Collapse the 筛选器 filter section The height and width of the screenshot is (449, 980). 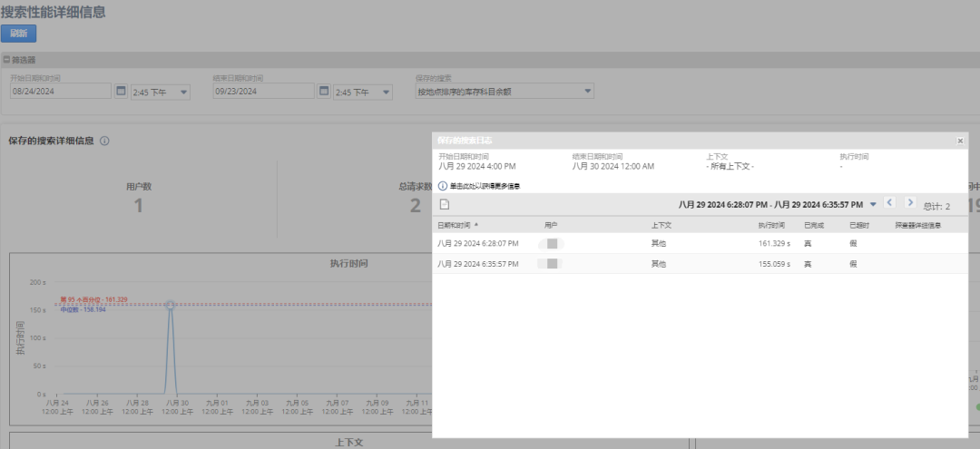tap(7, 60)
